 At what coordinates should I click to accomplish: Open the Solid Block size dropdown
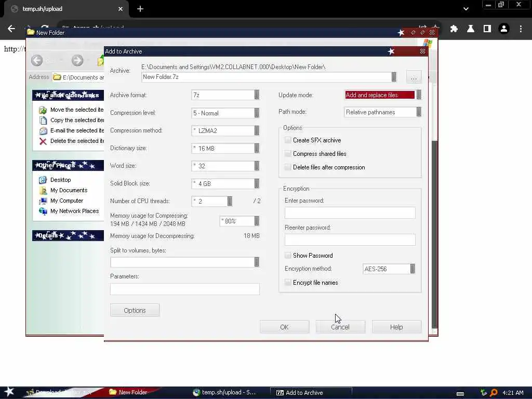(257, 183)
